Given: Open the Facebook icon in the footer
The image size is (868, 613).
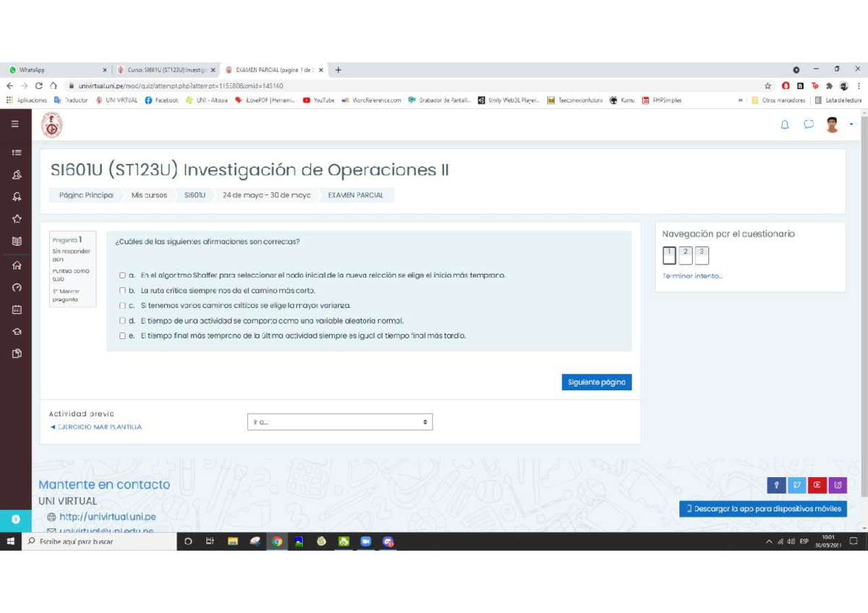Looking at the screenshot, I should (777, 485).
